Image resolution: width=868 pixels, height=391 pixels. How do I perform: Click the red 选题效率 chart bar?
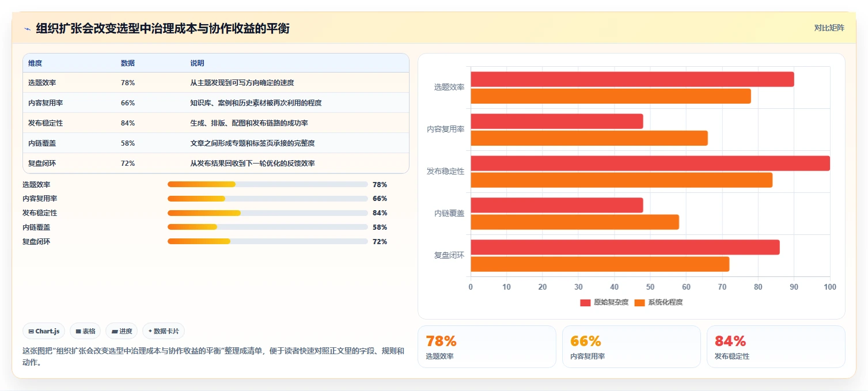click(x=632, y=79)
